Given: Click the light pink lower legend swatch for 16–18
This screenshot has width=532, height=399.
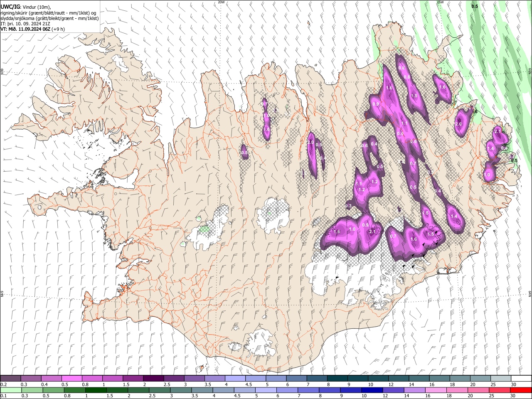Looking at the screenshot, I should coord(436,390).
